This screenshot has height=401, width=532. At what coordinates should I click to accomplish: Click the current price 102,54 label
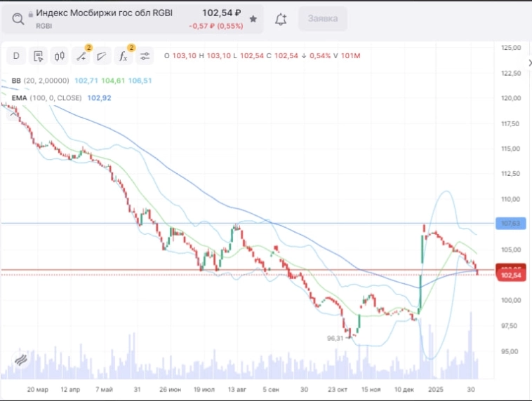pyautogui.click(x=510, y=276)
